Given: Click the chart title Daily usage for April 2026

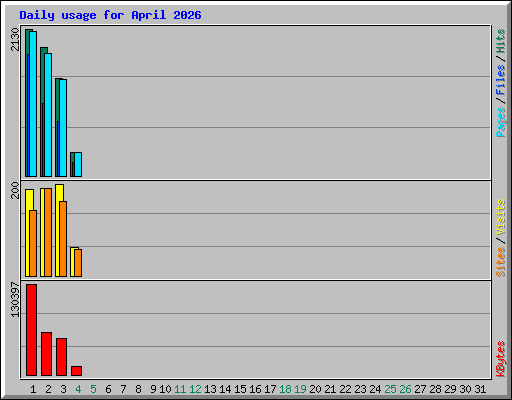Looking at the screenshot, I should pyautogui.click(x=110, y=15).
